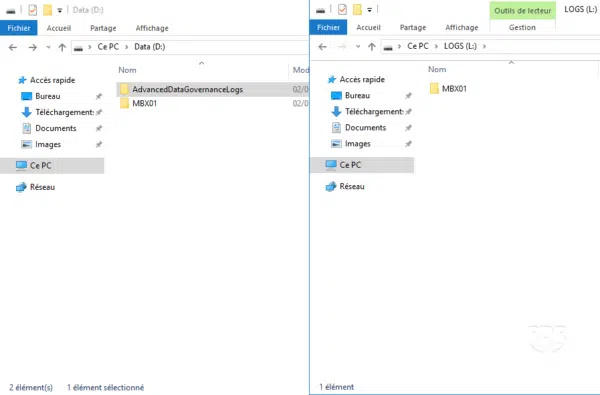Click pin icon beside Documents in Data sidebar
Viewport: 600px width, 395px height.
[99, 128]
